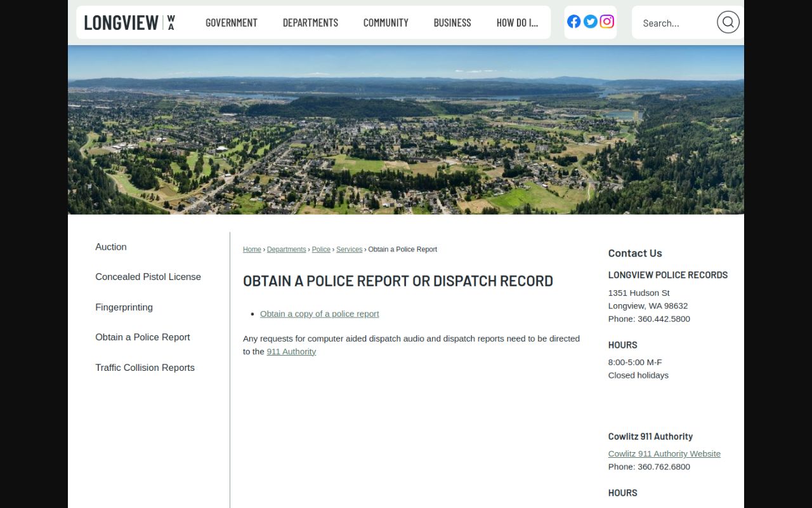The height and width of the screenshot is (508, 812).
Task: Click the Longview aerial banner image
Action: (406, 130)
